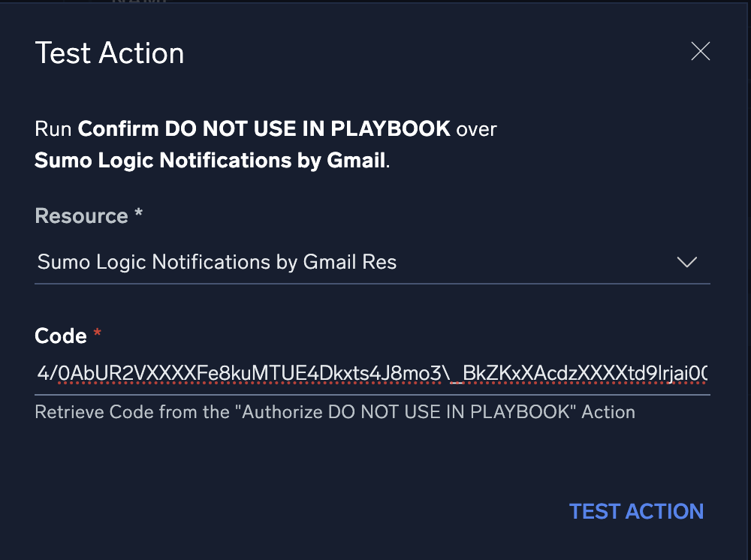The width and height of the screenshot is (751, 560).
Task: Click the Authorize helper text under Code
Action: (334, 411)
